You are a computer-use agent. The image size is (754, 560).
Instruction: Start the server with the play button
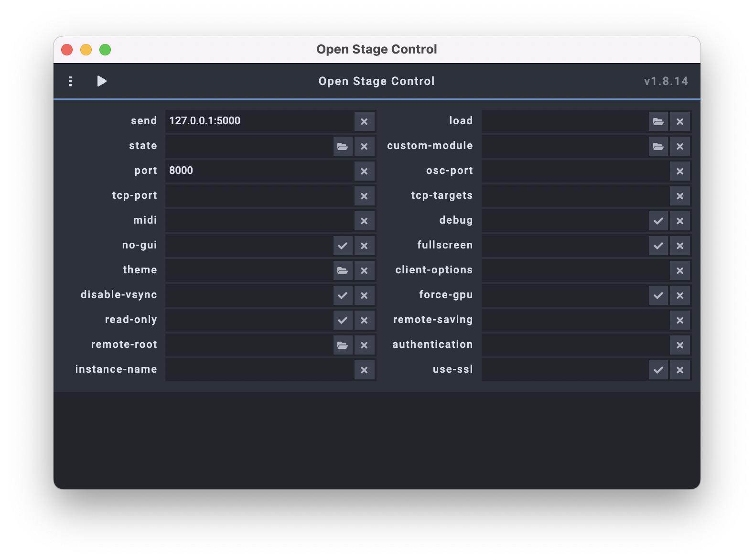tap(101, 81)
